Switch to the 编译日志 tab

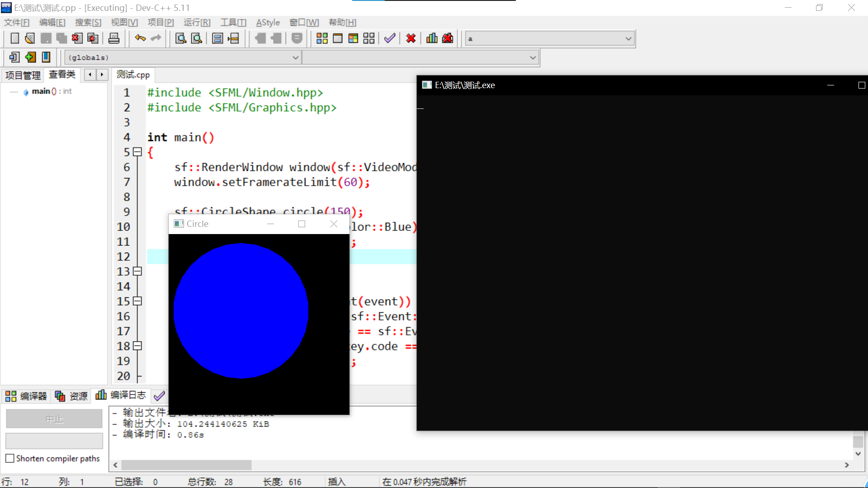[127, 395]
